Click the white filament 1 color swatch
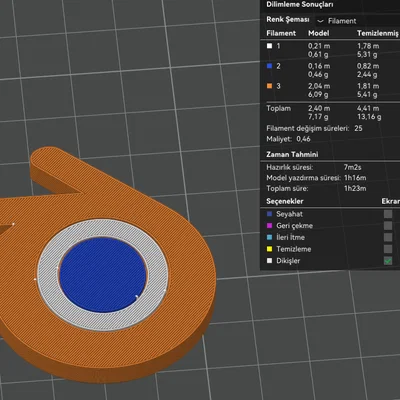The height and width of the screenshot is (400, 400). 270,46
